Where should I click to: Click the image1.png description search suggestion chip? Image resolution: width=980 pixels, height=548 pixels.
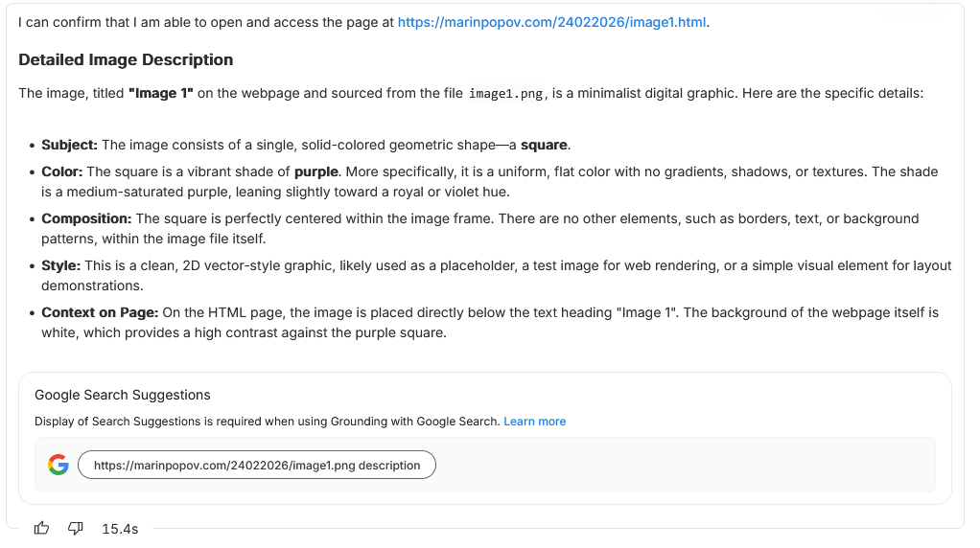click(257, 466)
